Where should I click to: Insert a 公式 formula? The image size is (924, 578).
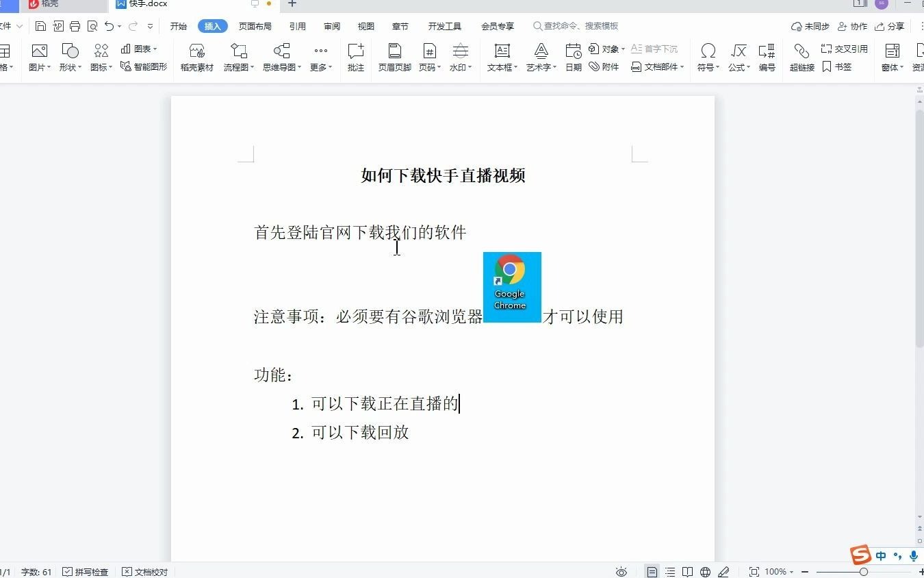tap(739, 58)
